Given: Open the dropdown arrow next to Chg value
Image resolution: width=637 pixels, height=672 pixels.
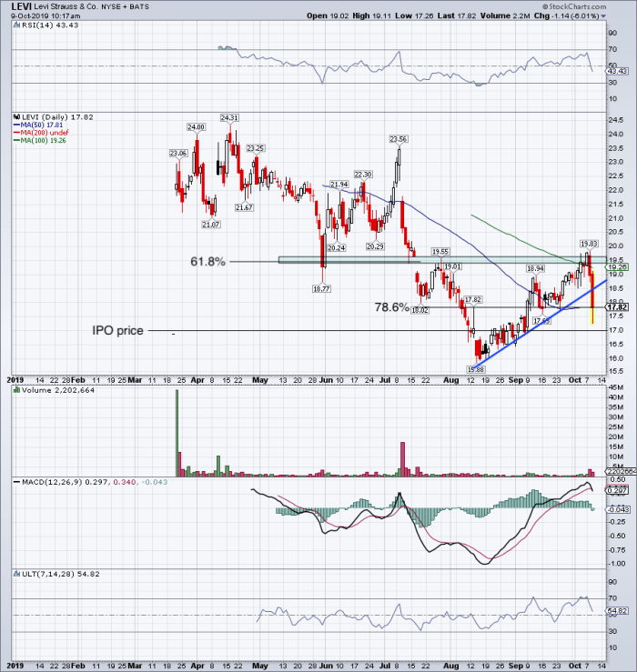Looking at the screenshot, I should 603,16.
